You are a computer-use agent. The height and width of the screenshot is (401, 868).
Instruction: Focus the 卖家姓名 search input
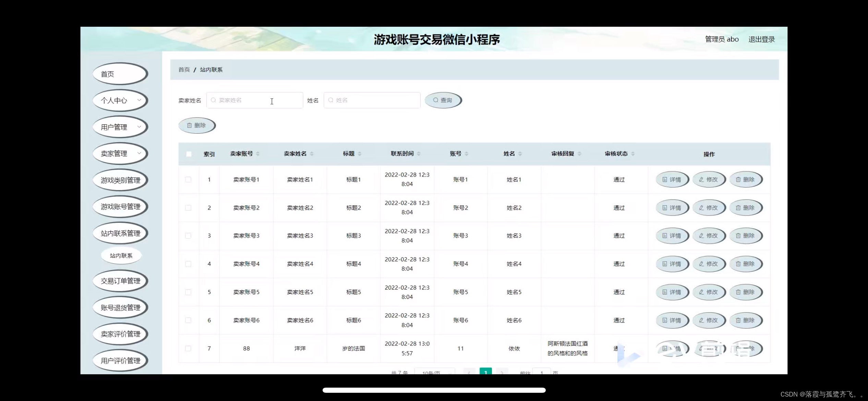point(255,100)
